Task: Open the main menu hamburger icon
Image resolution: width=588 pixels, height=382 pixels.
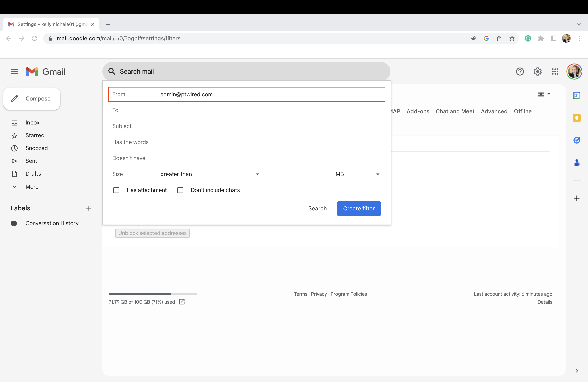Action: (x=14, y=71)
